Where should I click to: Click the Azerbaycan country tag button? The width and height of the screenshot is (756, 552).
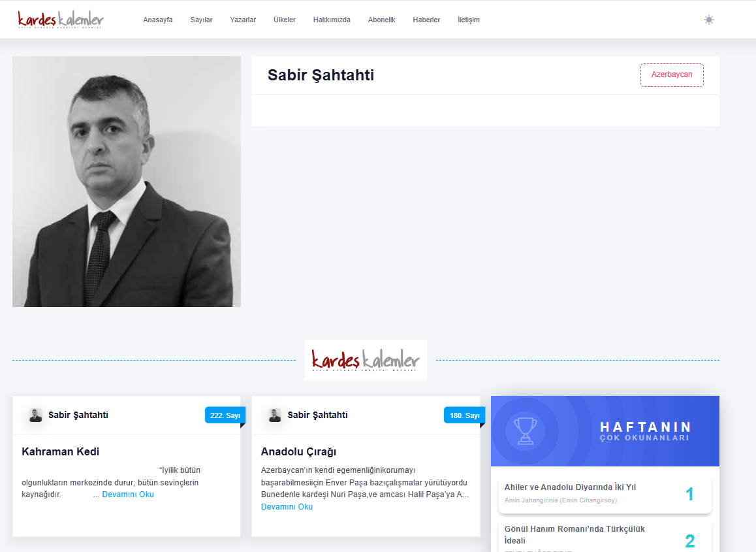coord(672,74)
